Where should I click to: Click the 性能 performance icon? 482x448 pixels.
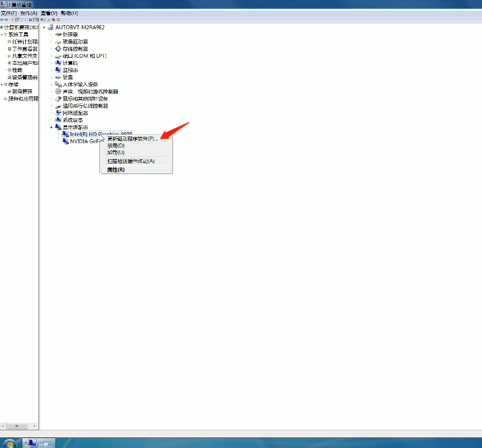point(9,70)
